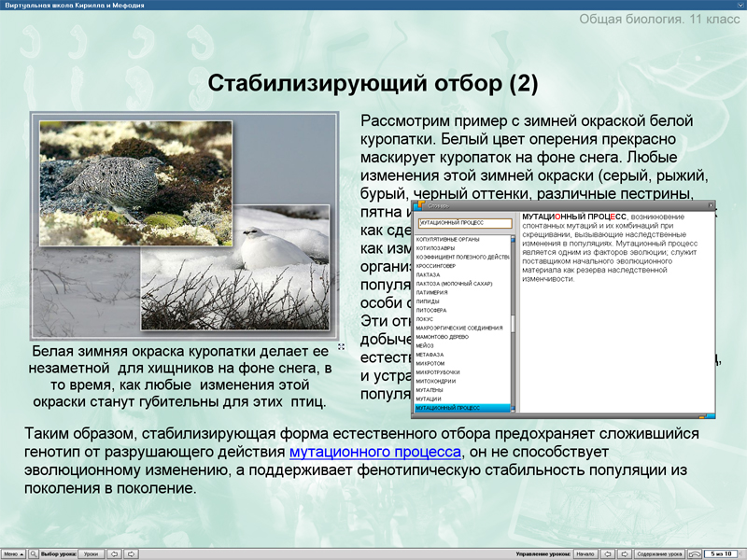Click the enlarge icon under the partridge photos

(341, 347)
